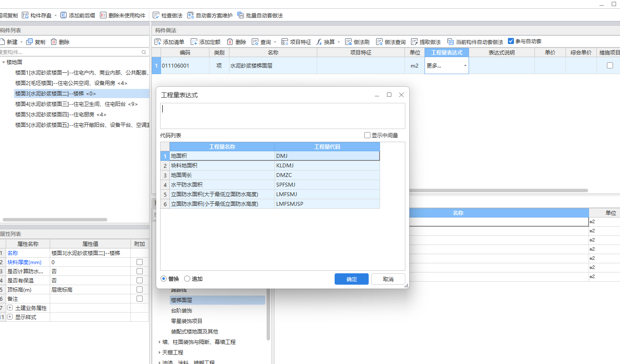Check 显示中间量 in the expression dialog
Image resolution: width=620 pixels, height=364 pixels.
[x=367, y=135]
